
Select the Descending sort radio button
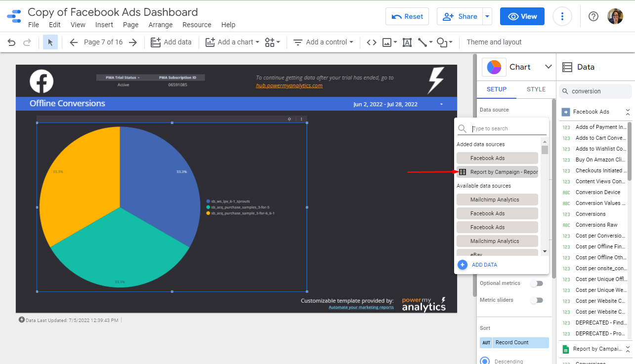(x=485, y=361)
